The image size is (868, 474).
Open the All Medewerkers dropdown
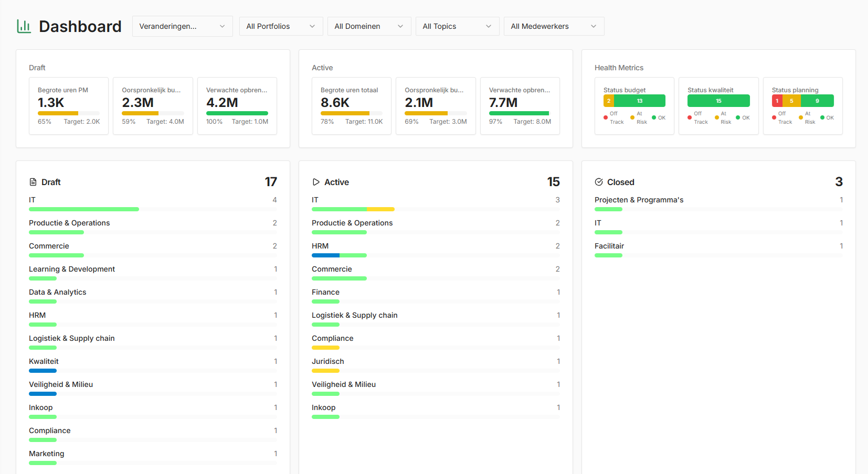tap(554, 26)
